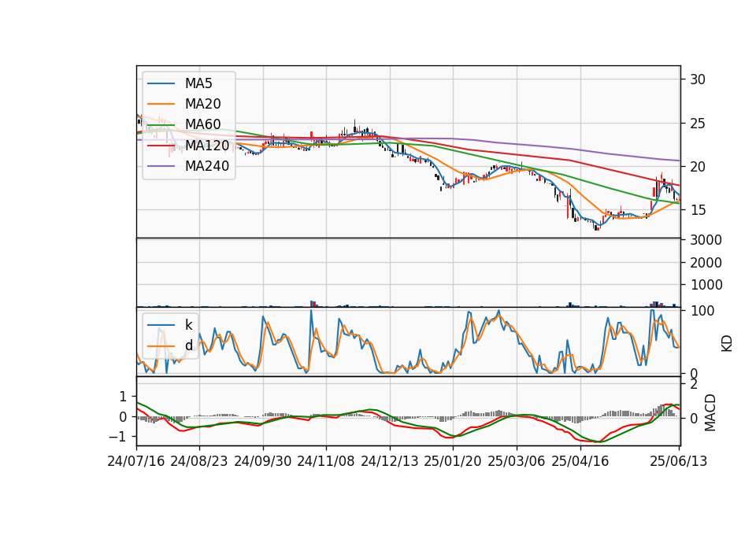Screen dimensions: 756x543
Task: Click the KD axis value 100
Action: point(702,311)
